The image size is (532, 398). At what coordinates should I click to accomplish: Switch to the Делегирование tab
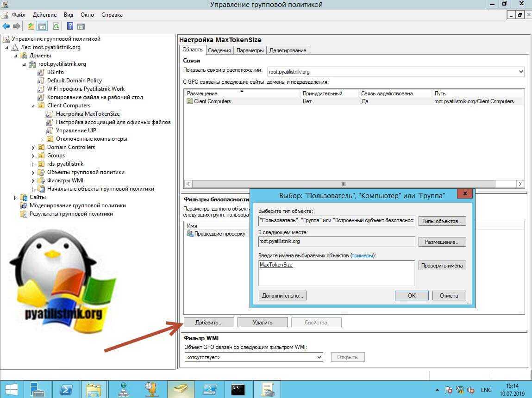pos(288,50)
